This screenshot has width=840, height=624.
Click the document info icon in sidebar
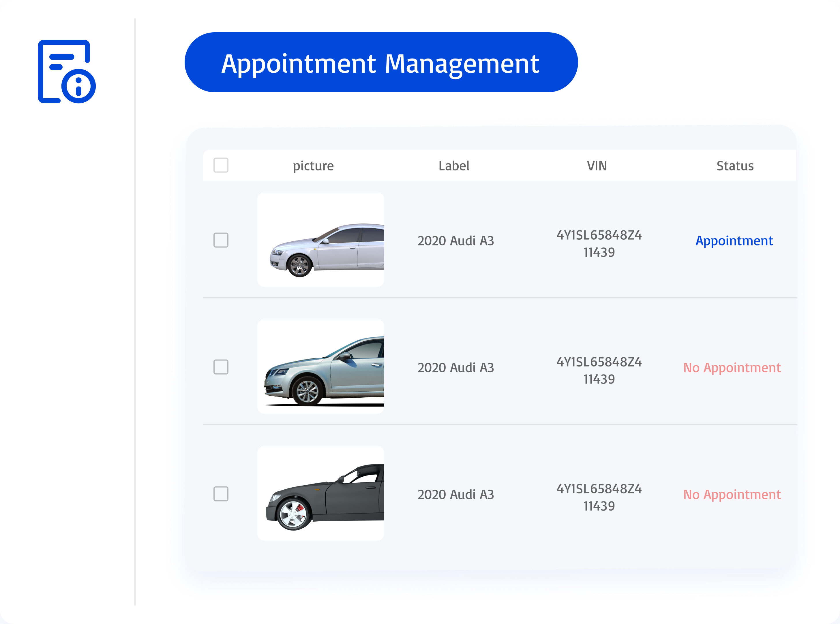click(x=67, y=72)
